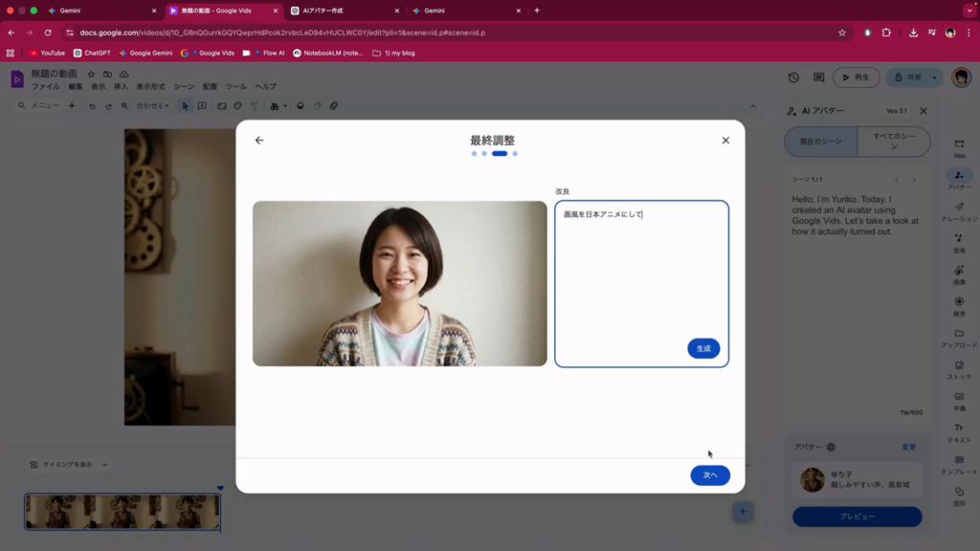980x551 pixels.
Task: Open the 合わせる zoom fit dropdown
Action: point(153,106)
